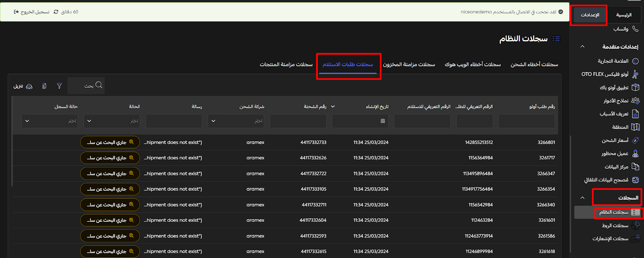The width and height of the screenshot is (644, 258).
Task: Click OTO order number 3261618
Action: point(547,252)
